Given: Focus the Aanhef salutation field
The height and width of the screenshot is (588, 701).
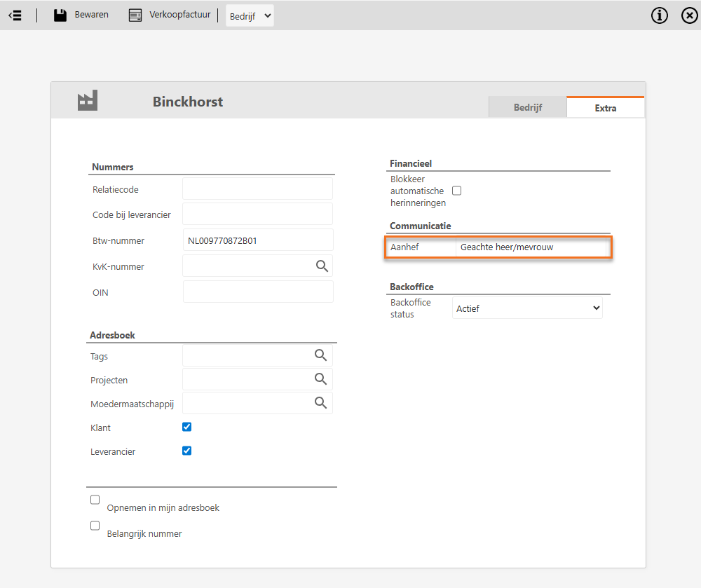Looking at the screenshot, I should coord(531,247).
